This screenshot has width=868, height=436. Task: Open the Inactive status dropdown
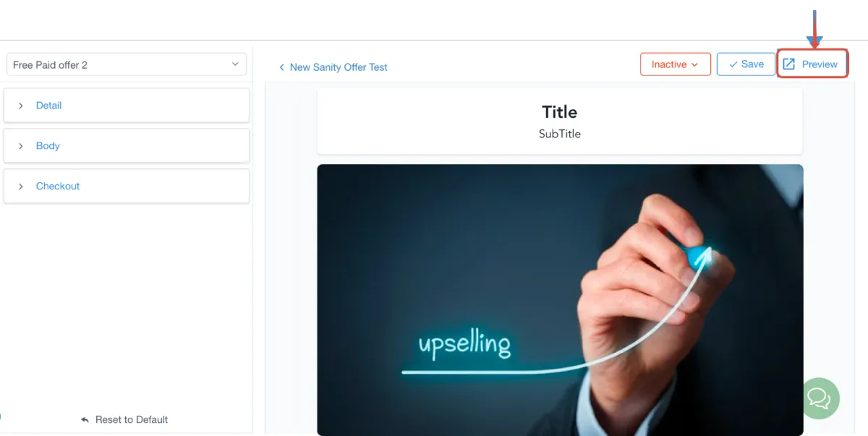click(x=675, y=64)
